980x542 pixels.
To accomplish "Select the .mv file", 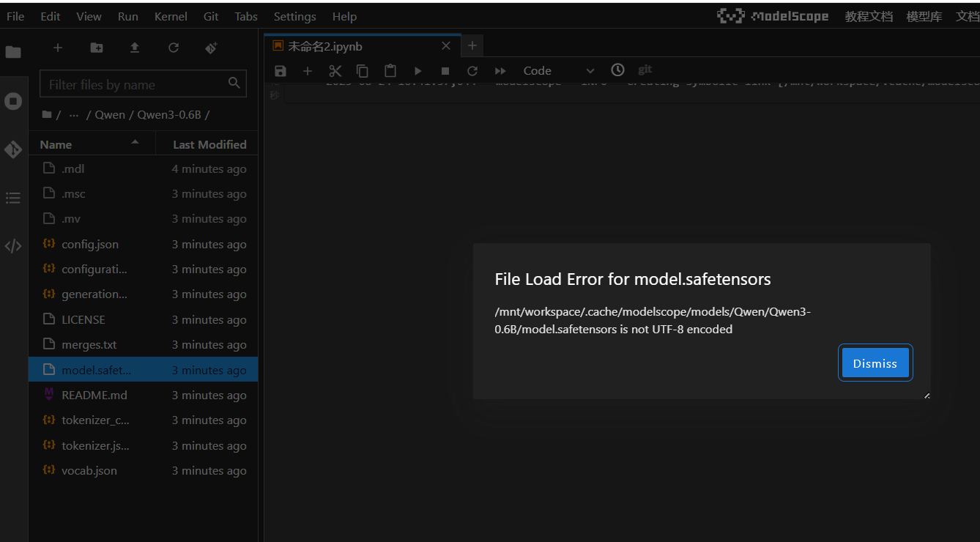I will point(143,219).
